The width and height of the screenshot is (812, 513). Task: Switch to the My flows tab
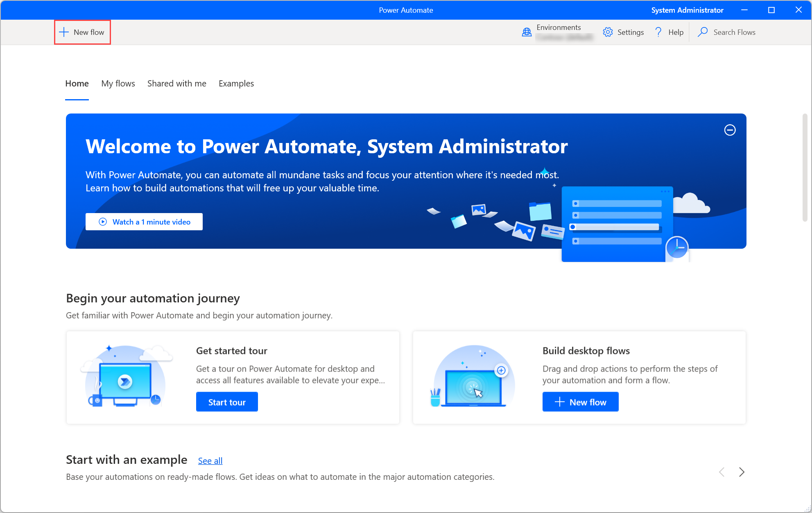(118, 83)
